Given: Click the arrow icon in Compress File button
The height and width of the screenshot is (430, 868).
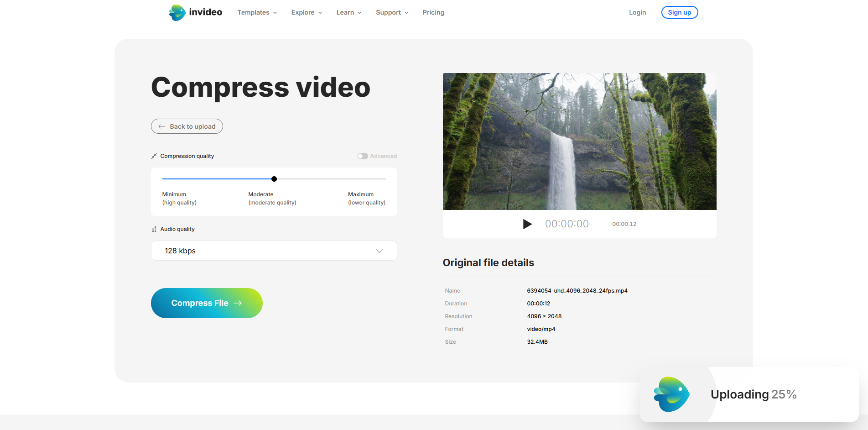Looking at the screenshot, I should [x=239, y=303].
